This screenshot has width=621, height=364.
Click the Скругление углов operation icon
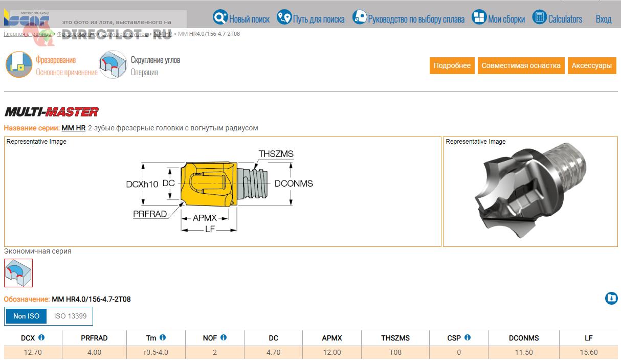click(x=113, y=64)
